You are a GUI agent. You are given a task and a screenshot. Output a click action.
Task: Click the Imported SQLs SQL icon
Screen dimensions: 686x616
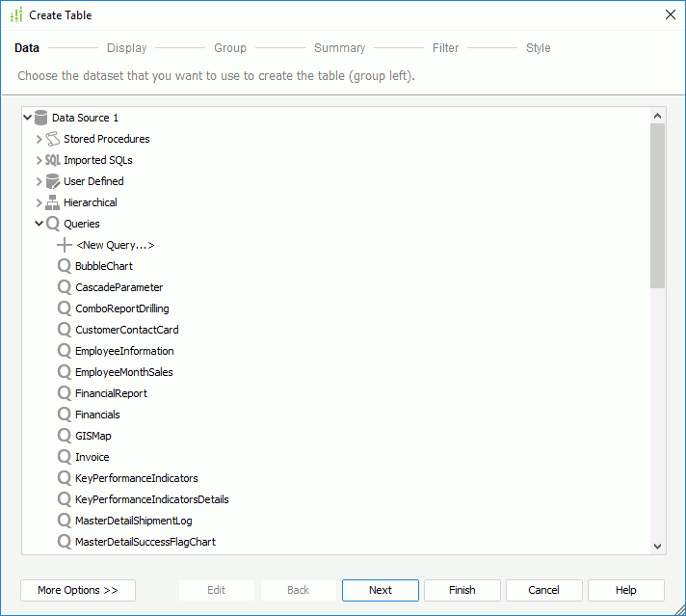point(52,160)
